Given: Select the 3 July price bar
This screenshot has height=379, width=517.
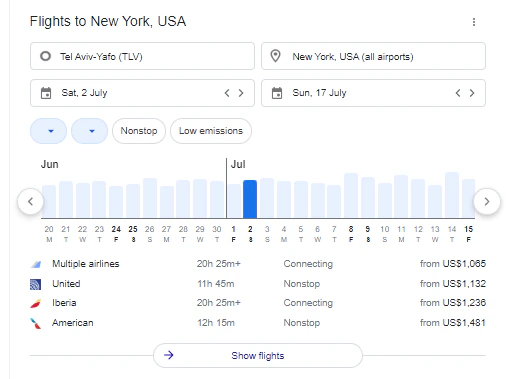Looking at the screenshot, I should 267,198.
